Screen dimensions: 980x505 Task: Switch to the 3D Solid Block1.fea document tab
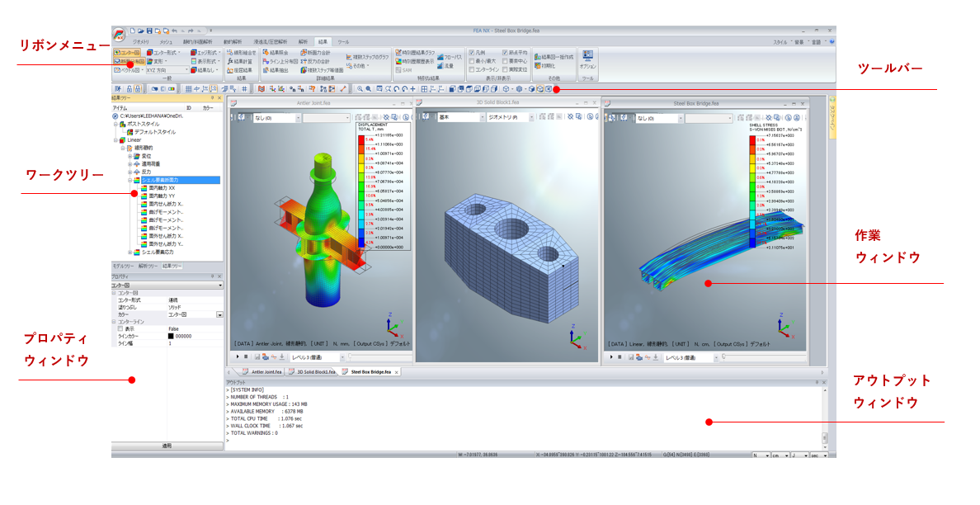[x=314, y=371]
